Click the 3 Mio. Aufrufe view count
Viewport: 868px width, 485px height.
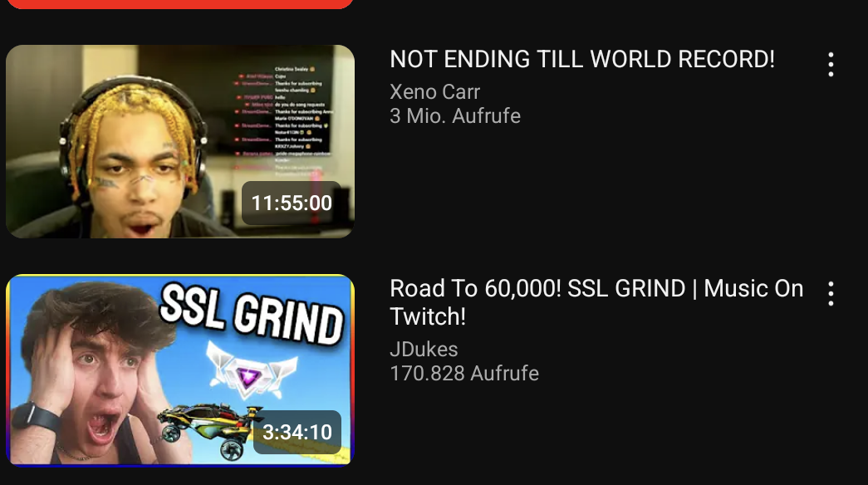455,115
